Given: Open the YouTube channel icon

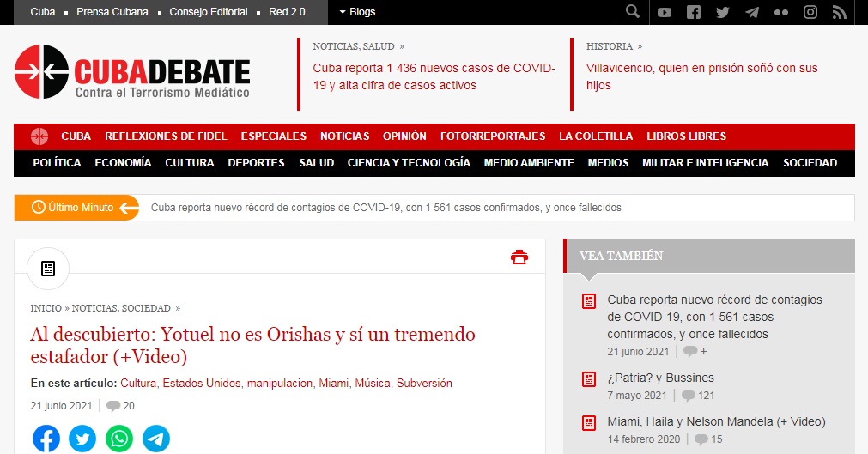Looking at the screenshot, I should 665,12.
